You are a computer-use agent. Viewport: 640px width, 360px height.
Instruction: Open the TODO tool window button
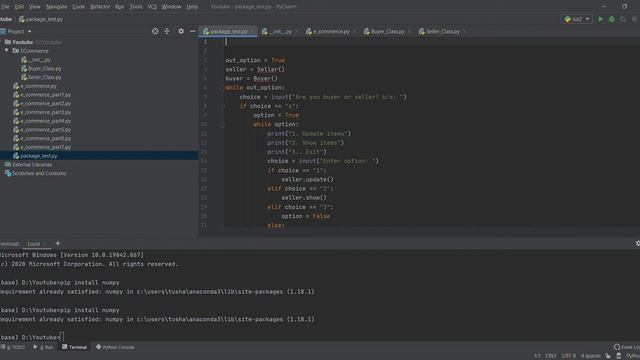13,347
